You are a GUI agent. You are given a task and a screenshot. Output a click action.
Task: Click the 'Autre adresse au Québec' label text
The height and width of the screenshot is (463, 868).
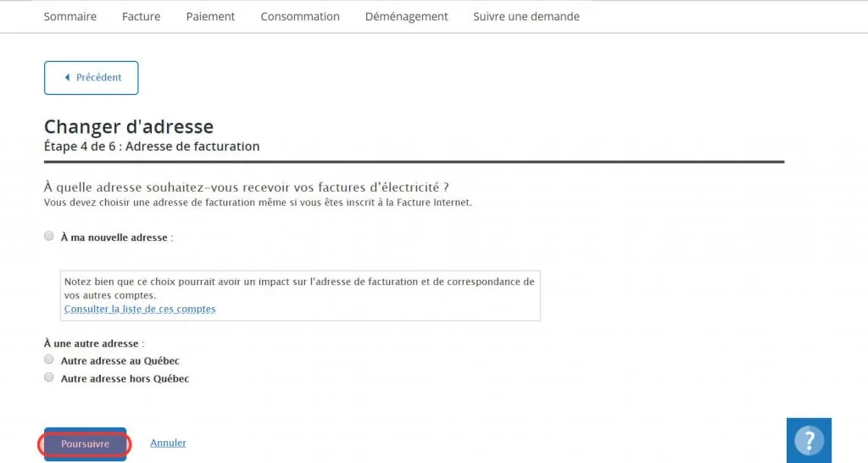[120, 361]
